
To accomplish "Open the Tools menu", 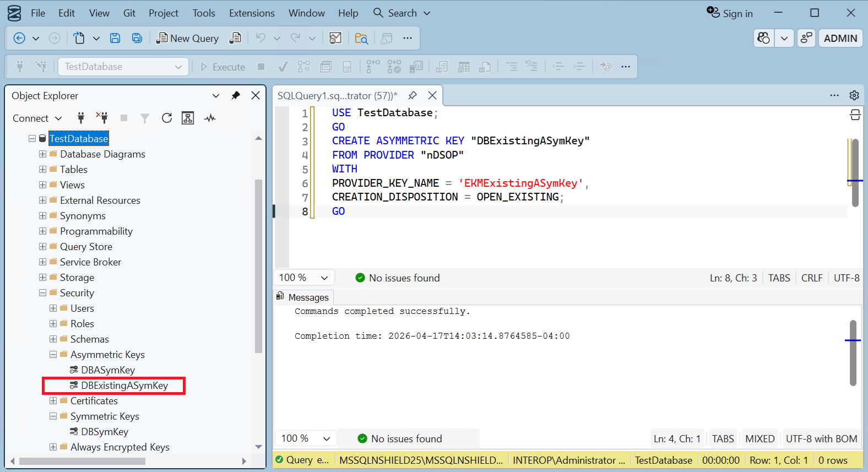I will coord(204,13).
